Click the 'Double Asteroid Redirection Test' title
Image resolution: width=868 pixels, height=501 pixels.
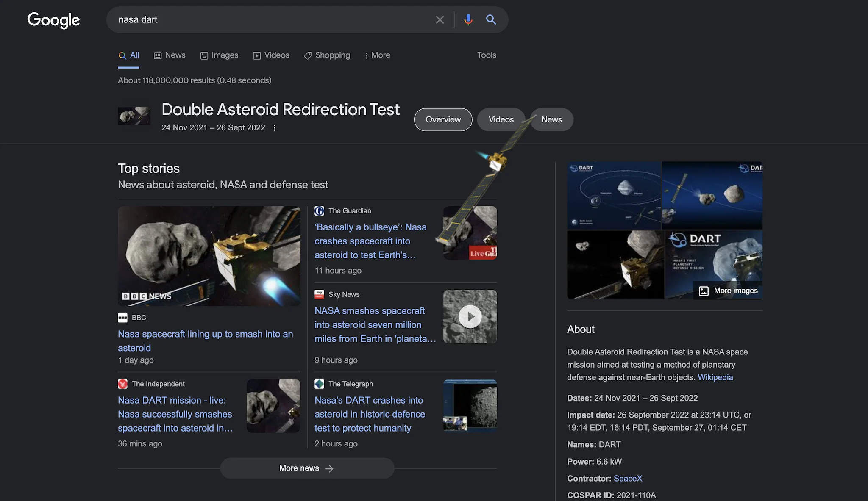tap(280, 110)
